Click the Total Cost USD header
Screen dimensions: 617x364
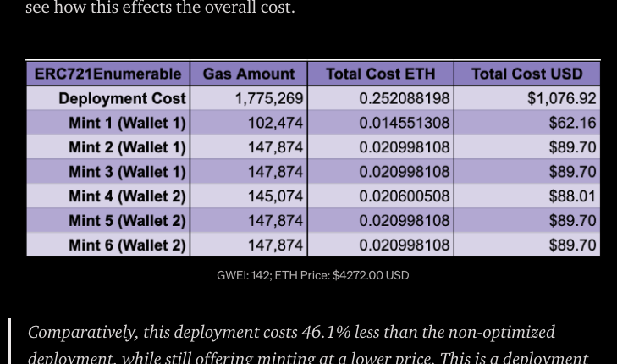tap(526, 74)
